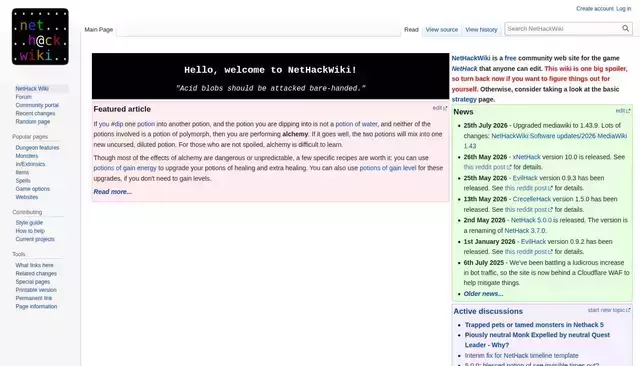Click What links here tool
Viewport: 640px width, 366px height.
(34, 265)
